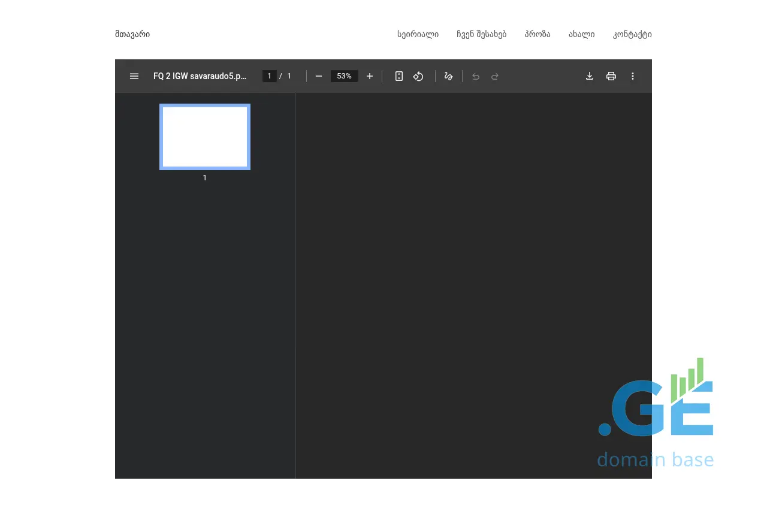Open the პროზა navigation link
Image resolution: width=767 pixels, height=532 pixels.
(537, 34)
